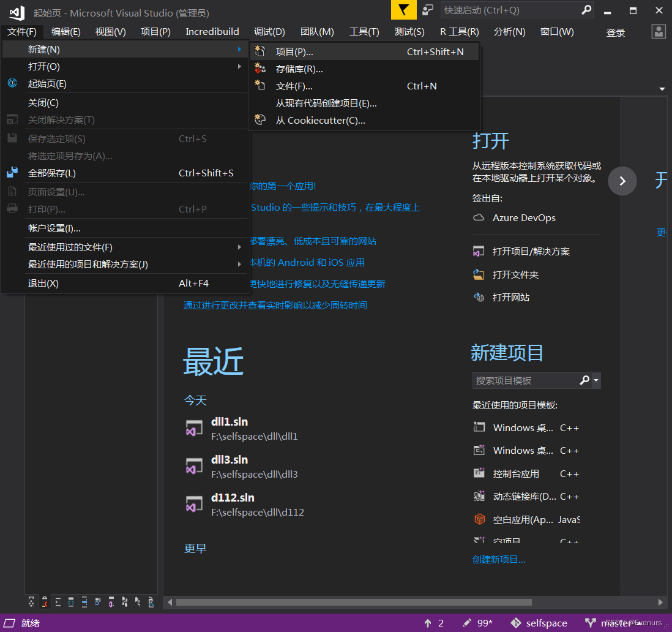This screenshot has height=632, width=672.
Task: Open recent solution dll1.sln
Action: coord(242,428)
